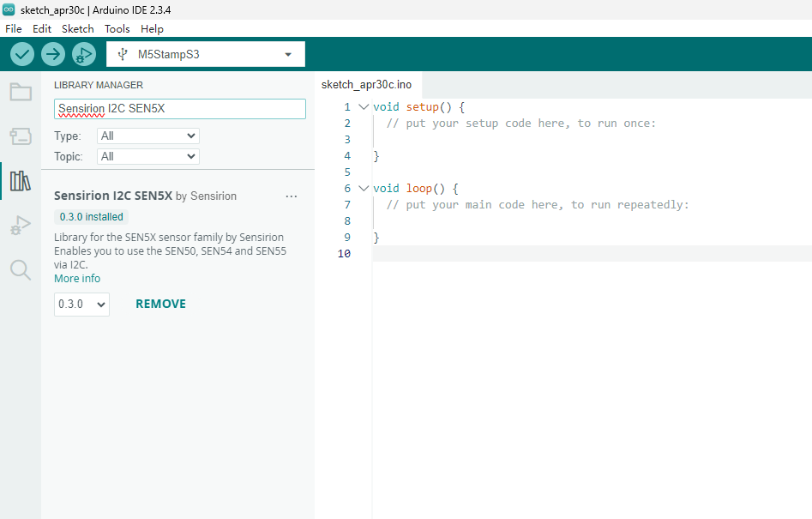The width and height of the screenshot is (812, 519).
Task: Open the Edit menu
Action: pyautogui.click(x=42, y=29)
